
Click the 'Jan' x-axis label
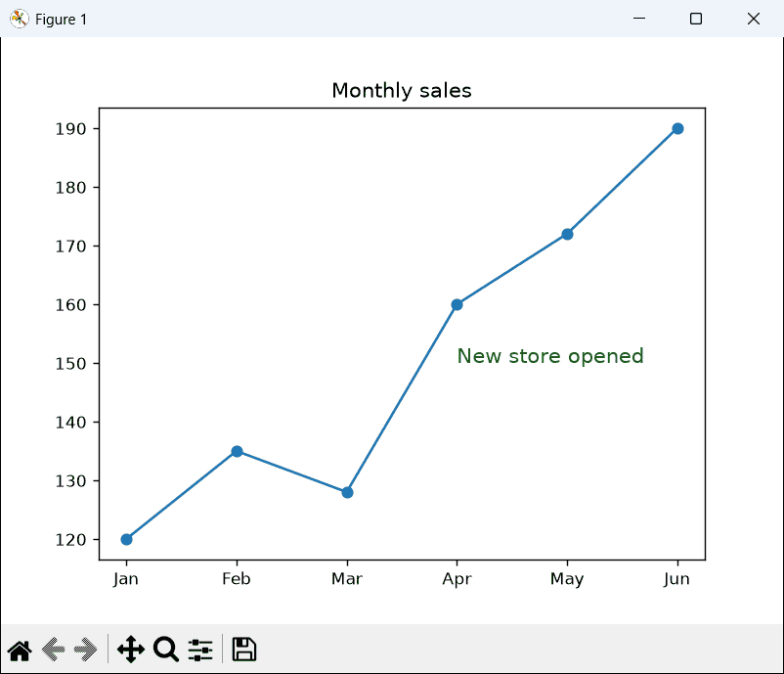click(125, 579)
